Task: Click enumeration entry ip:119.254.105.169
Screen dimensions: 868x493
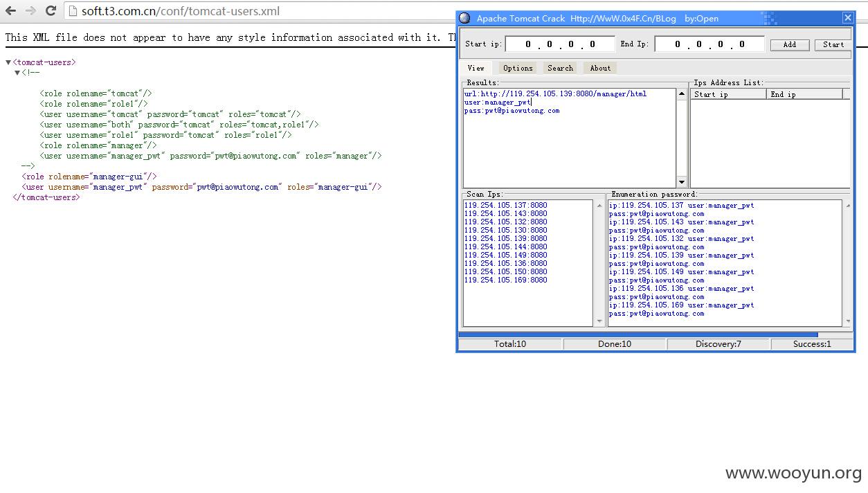Action: (x=681, y=305)
